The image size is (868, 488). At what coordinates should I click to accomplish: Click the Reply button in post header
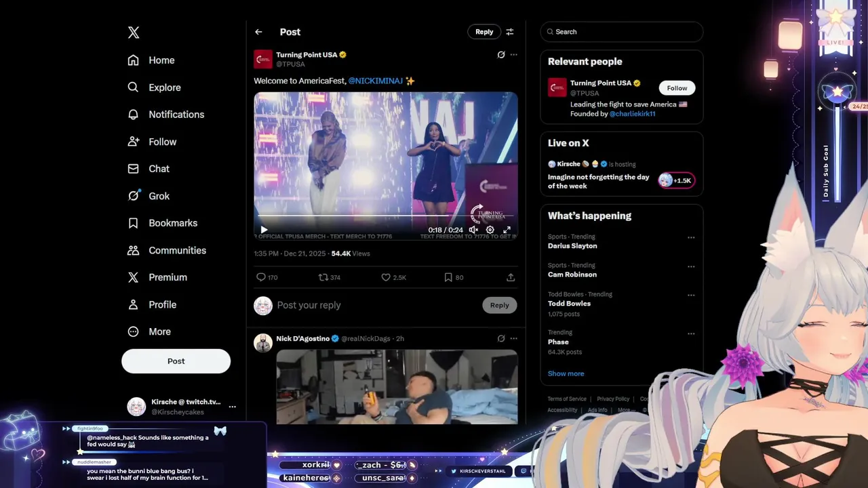pyautogui.click(x=484, y=32)
